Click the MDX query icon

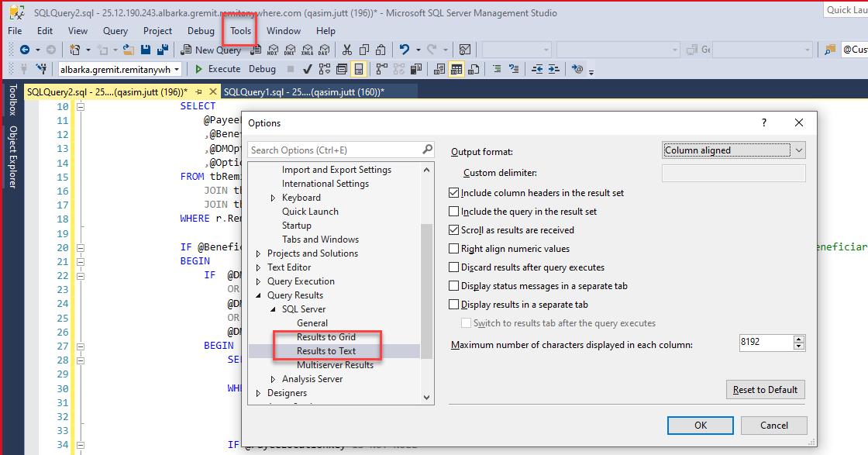click(x=272, y=50)
